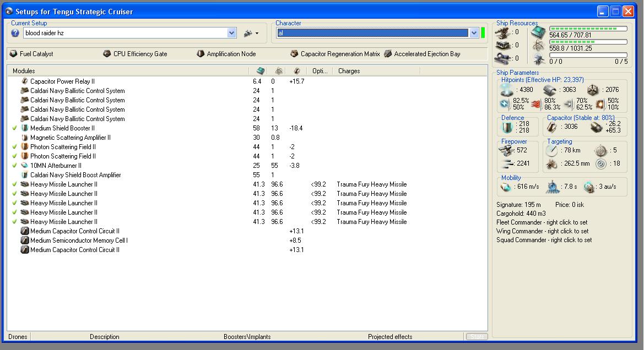Click the Medium Semiconductor Memory Cell I icon
The height and width of the screenshot is (350, 644).
(x=25, y=240)
